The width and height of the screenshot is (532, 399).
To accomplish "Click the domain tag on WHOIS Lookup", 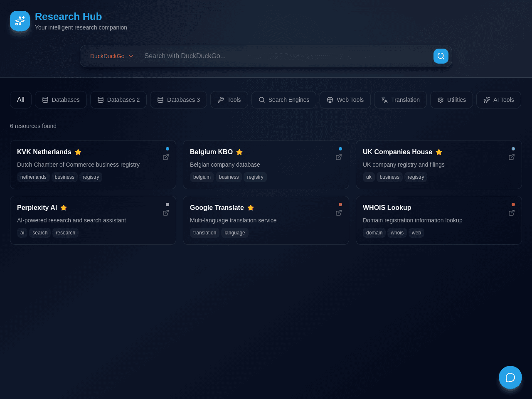I will [x=374, y=233].
